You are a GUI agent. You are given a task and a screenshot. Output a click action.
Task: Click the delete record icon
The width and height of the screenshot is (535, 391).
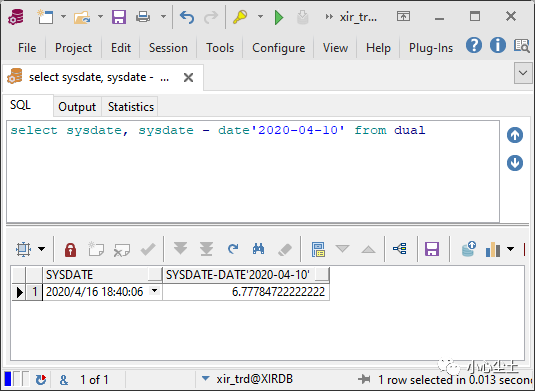pos(121,249)
